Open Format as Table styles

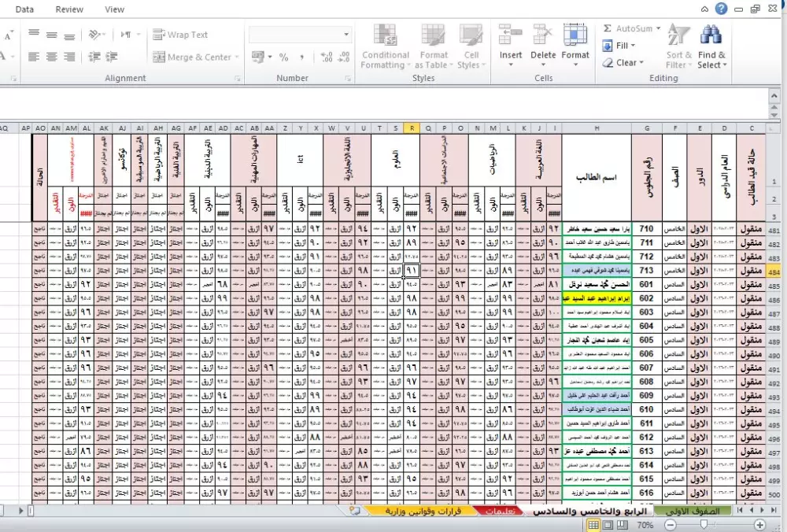click(x=434, y=45)
